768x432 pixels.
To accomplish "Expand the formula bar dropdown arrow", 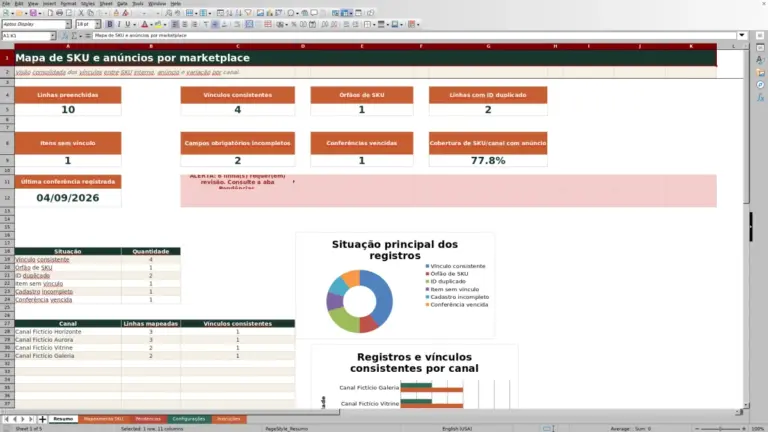I will point(742,35).
